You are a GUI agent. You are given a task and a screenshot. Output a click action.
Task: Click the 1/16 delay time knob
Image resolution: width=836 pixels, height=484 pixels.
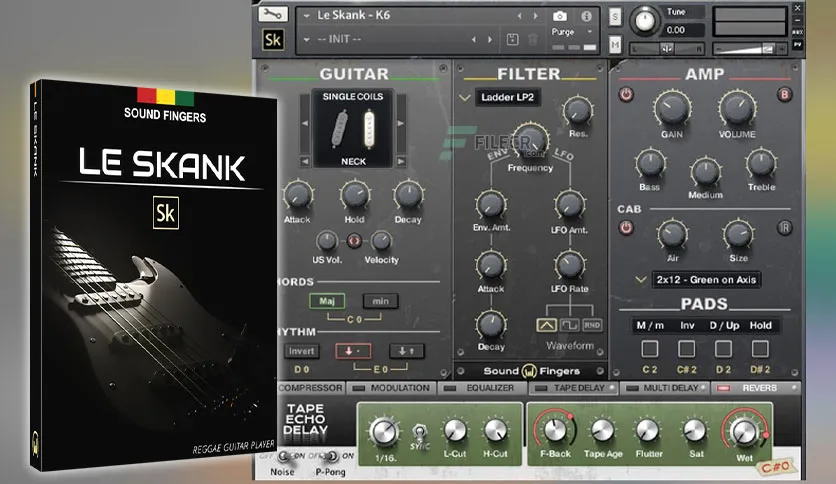[384, 432]
